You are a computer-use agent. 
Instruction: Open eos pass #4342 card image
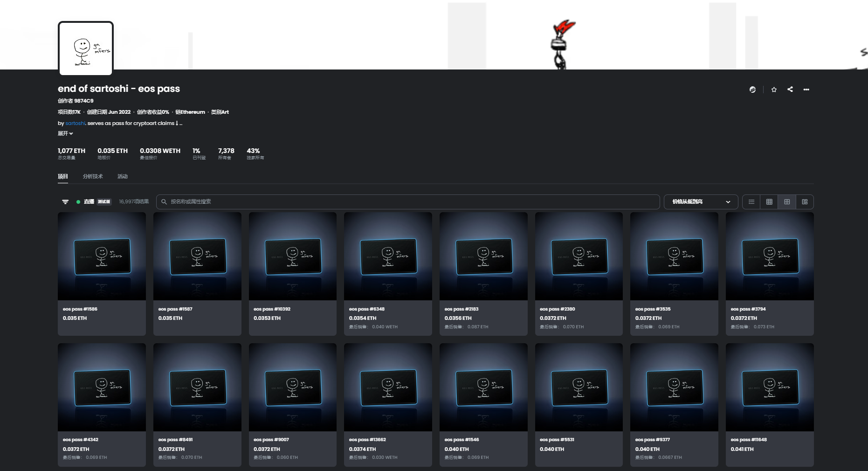[x=102, y=387]
